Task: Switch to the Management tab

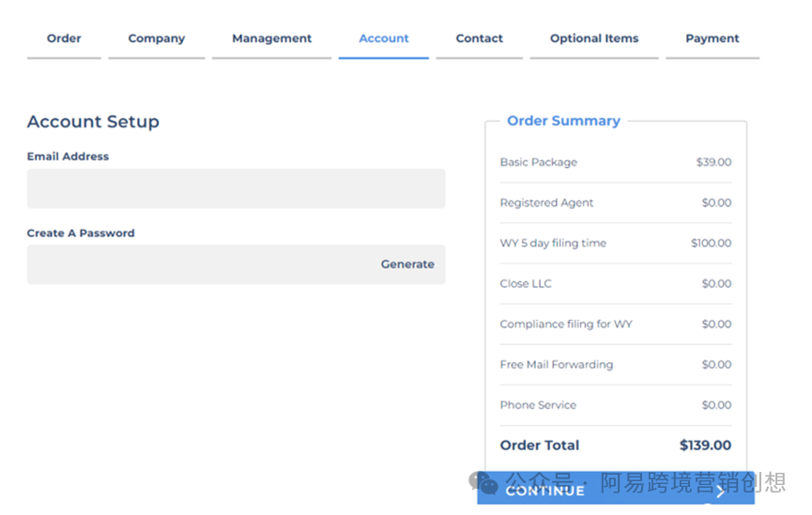Action: [271, 38]
